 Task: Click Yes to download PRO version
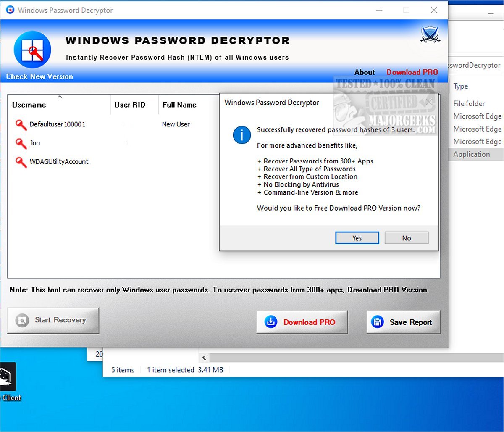pyautogui.click(x=357, y=238)
